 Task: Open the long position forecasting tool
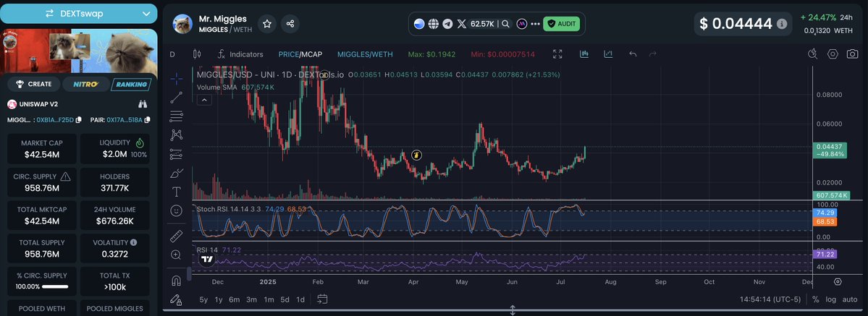coord(177,154)
